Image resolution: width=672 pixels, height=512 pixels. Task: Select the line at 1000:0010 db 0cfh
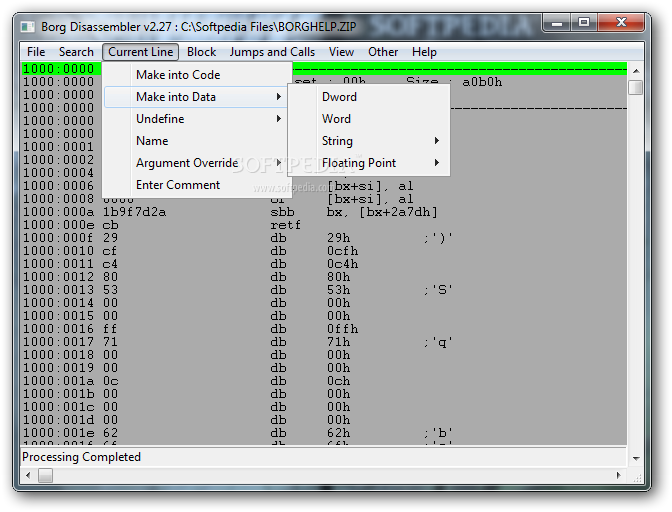[x=324, y=251]
